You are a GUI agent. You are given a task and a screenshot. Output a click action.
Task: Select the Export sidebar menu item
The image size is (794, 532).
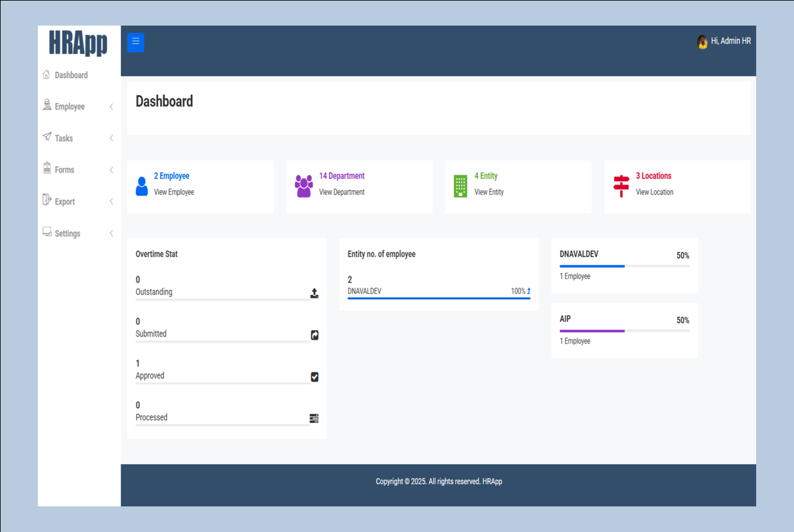click(65, 202)
